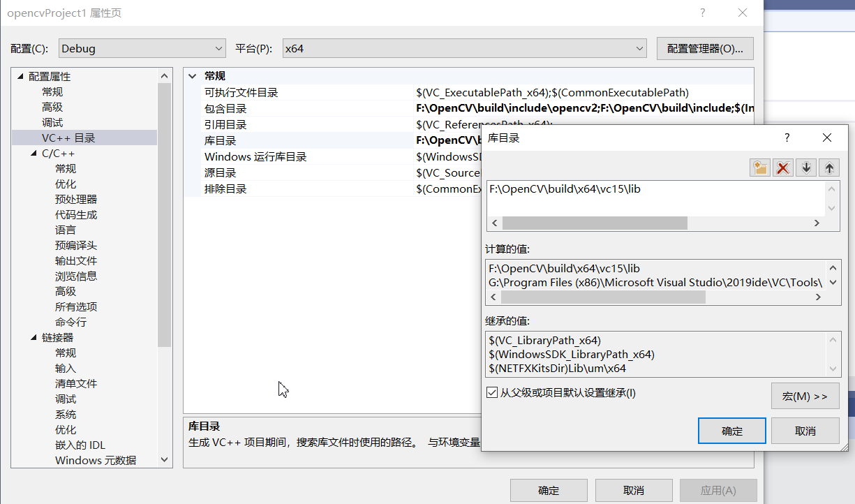
Task: Open the 配置 Debug dropdown
Action: coord(220,48)
